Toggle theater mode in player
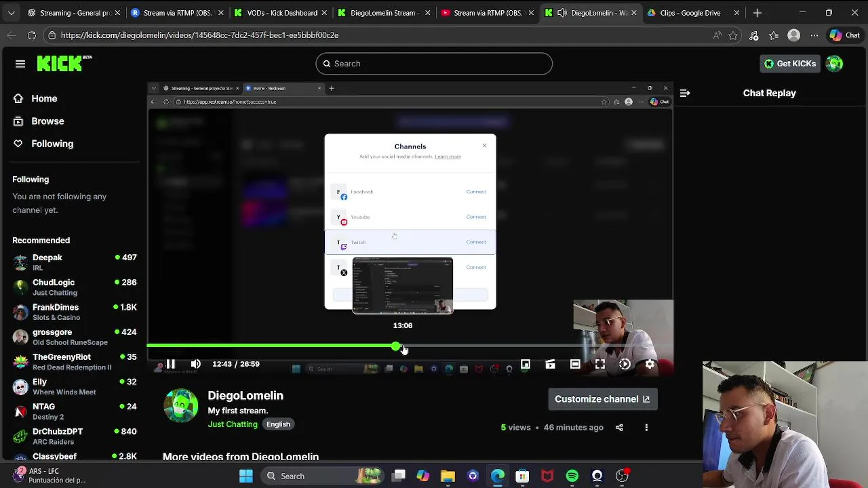The width and height of the screenshot is (868, 488). pyautogui.click(x=575, y=364)
